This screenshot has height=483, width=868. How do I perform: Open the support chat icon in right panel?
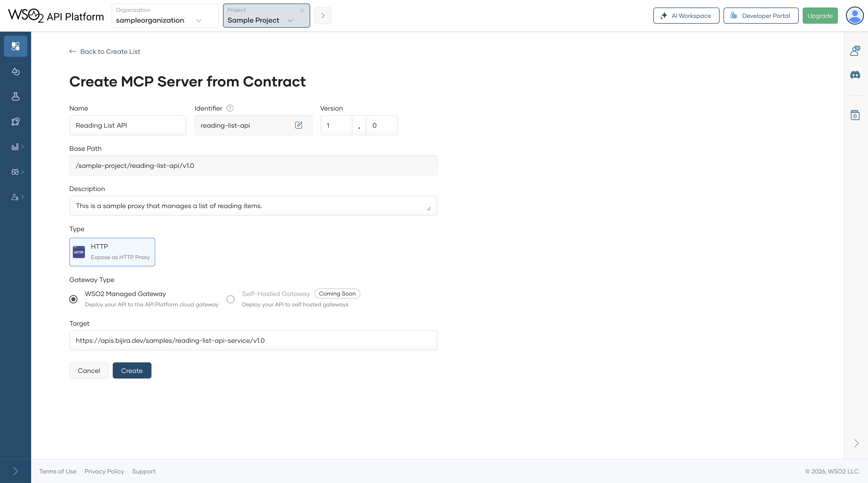click(855, 51)
